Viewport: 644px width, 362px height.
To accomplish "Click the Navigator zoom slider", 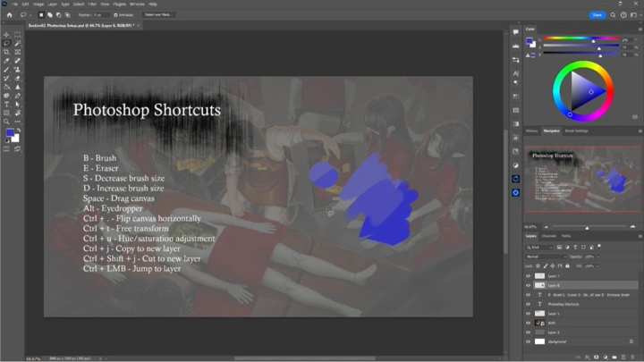I will tap(589, 227).
